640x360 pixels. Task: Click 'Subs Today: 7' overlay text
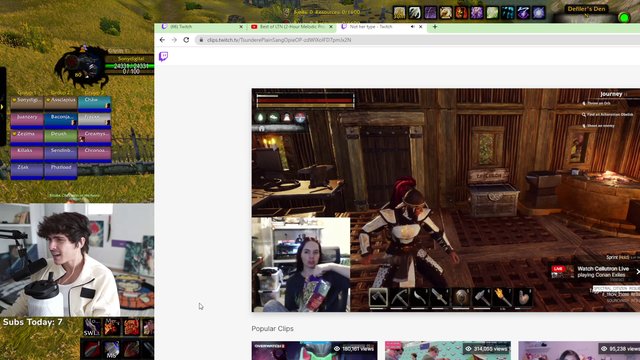pyautogui.click(x=33, y=322)
